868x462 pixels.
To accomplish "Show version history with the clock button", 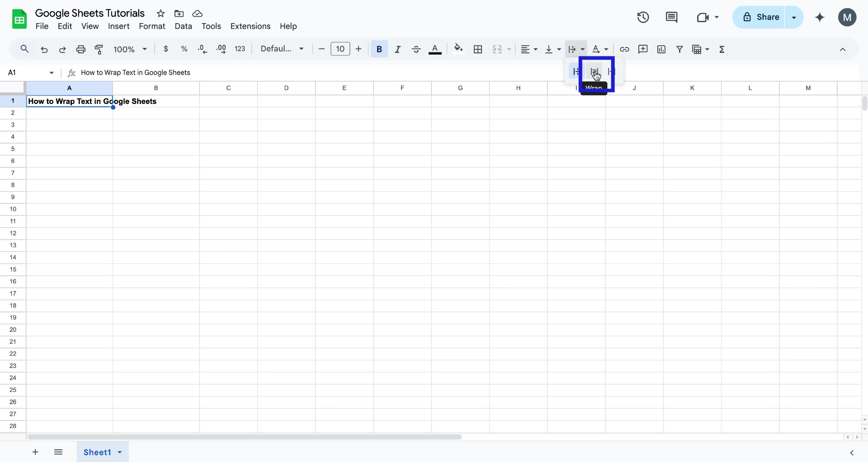I will 642,17.
